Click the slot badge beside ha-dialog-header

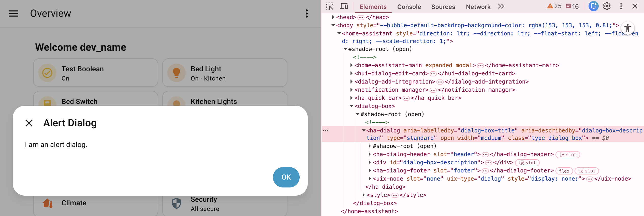[x=568, y=155]
